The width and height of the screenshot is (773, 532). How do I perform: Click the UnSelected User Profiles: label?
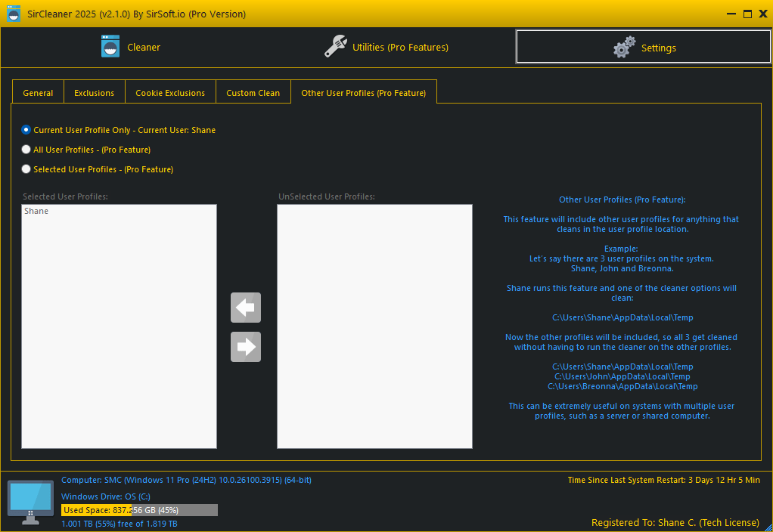click(x=326, y=196)
